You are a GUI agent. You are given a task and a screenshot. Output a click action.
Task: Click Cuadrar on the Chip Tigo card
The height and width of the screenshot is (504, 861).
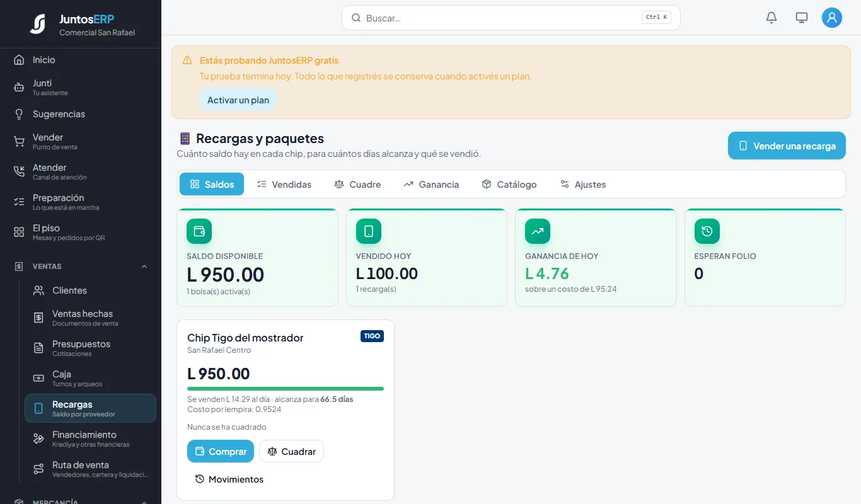click(x=291, y=451)
